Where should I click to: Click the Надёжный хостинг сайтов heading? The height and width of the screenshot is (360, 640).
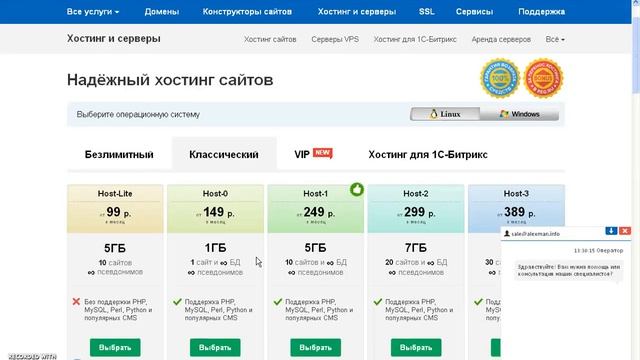click(170, 80)
